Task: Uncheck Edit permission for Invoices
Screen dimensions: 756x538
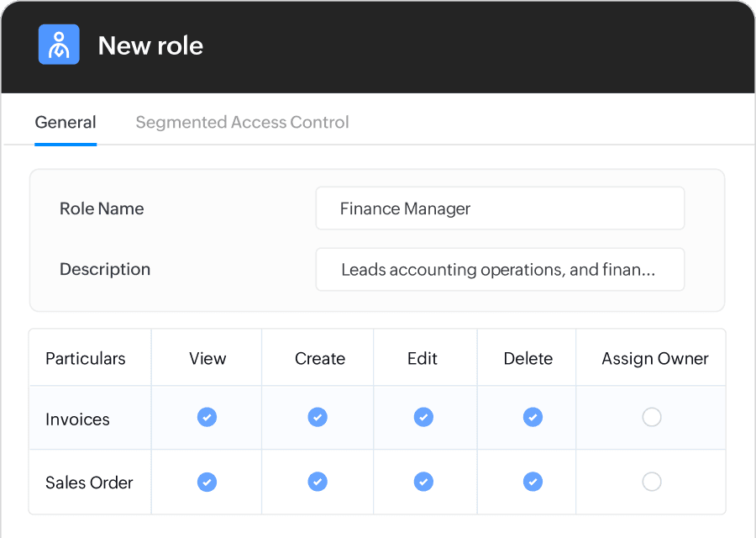Action: 423,417
